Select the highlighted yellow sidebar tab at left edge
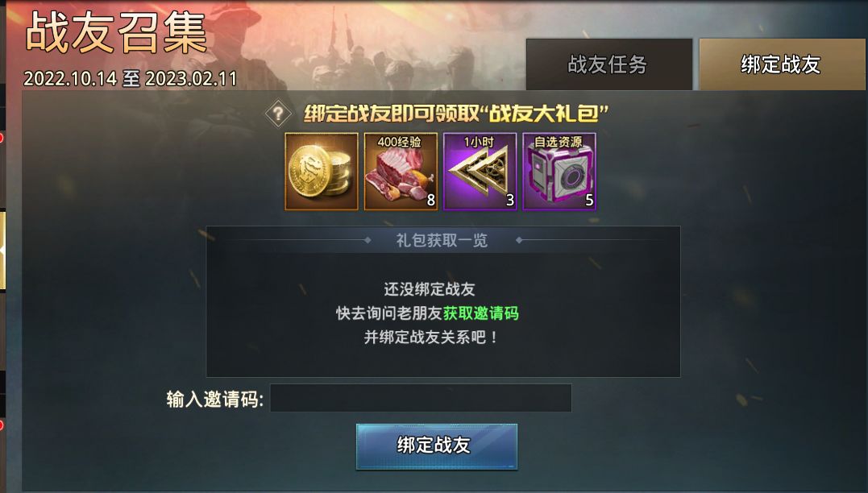The image size is (868, 493). (x=2, y=250)
